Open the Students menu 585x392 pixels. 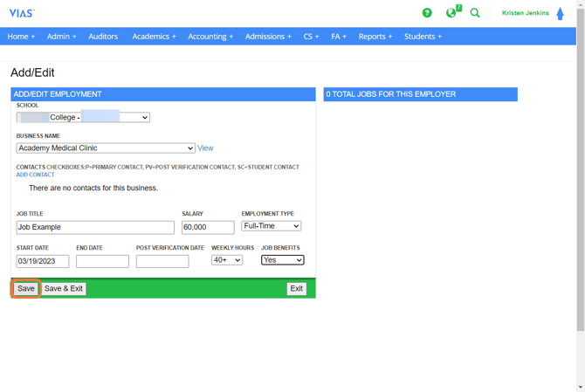click(423, 37)
